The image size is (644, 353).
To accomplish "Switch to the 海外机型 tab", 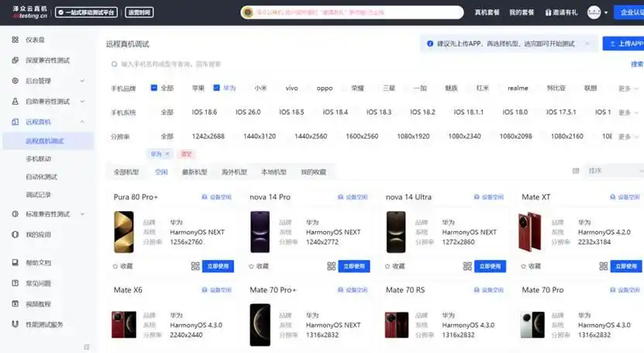I will pos(234,172).
